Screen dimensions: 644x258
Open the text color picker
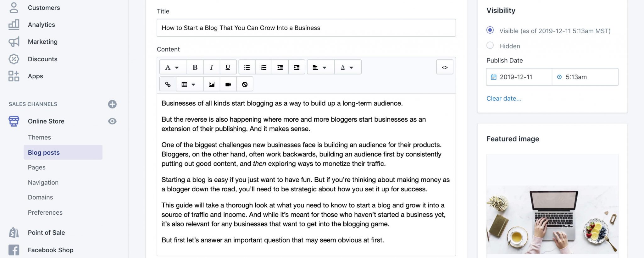tap(347, 67)
